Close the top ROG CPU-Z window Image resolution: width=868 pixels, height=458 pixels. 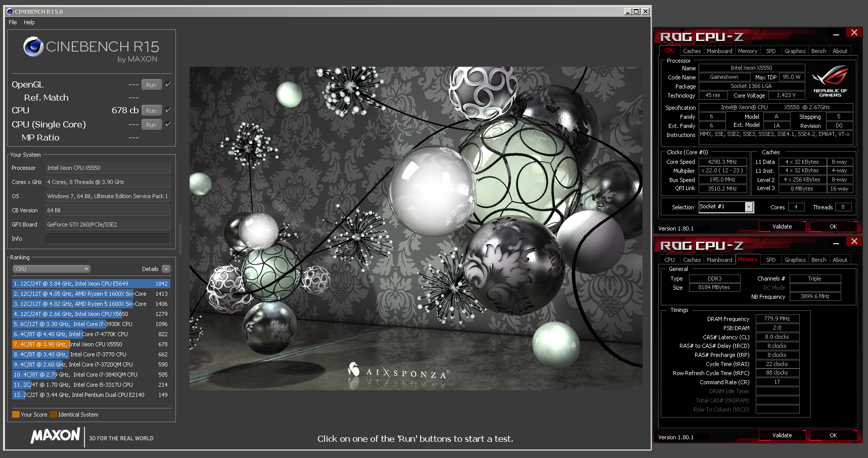coord(854,32)
